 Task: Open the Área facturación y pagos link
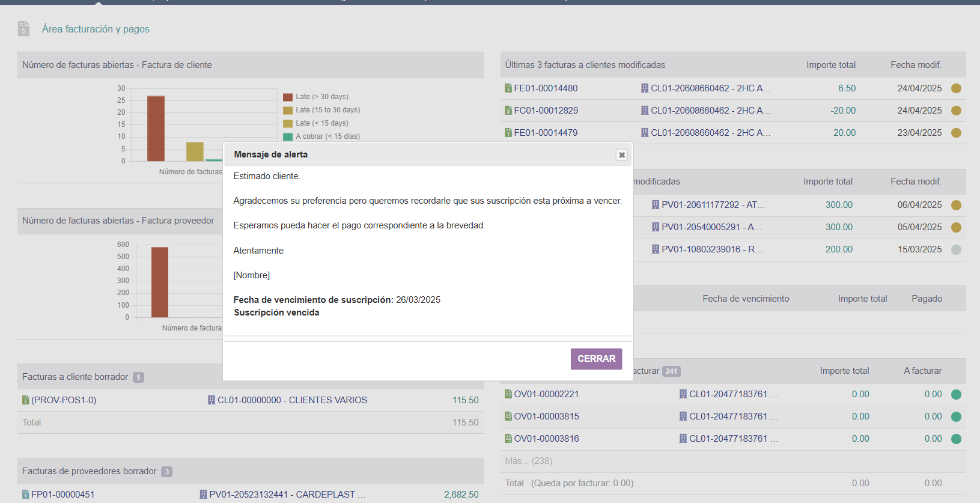96,29
